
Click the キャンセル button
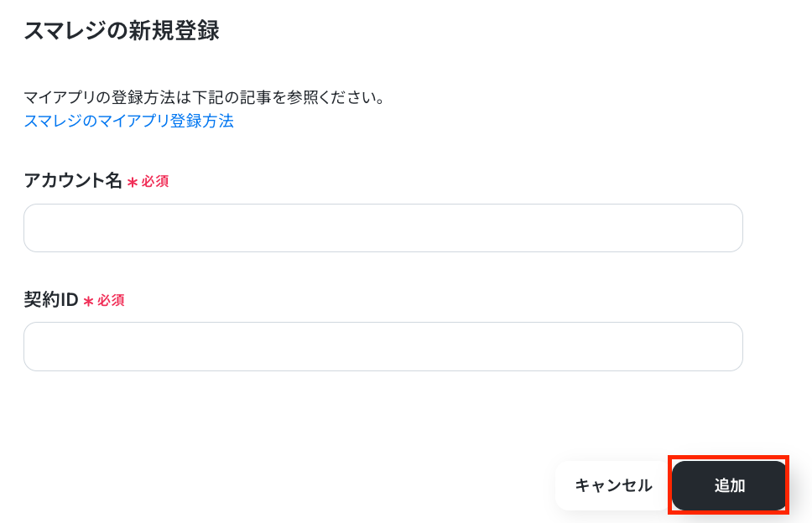pyautogui.click(x=613, y=485)
